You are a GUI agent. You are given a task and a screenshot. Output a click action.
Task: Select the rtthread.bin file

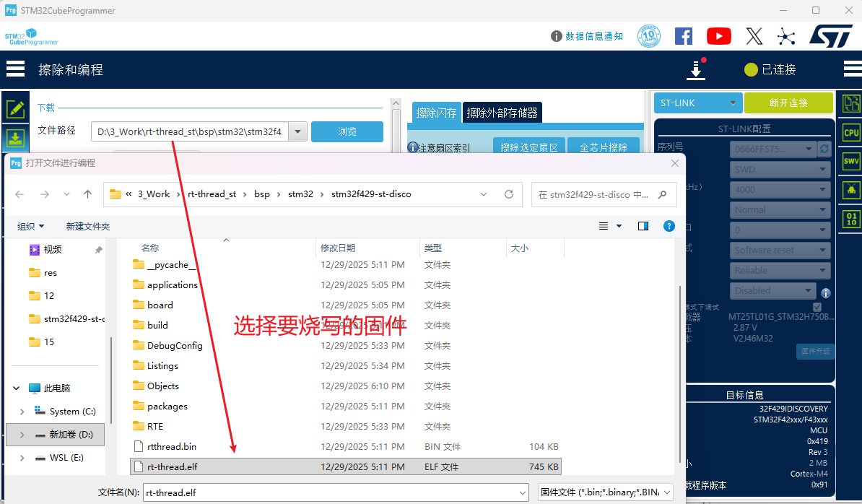pyautogui.click(x=172, y=447)
